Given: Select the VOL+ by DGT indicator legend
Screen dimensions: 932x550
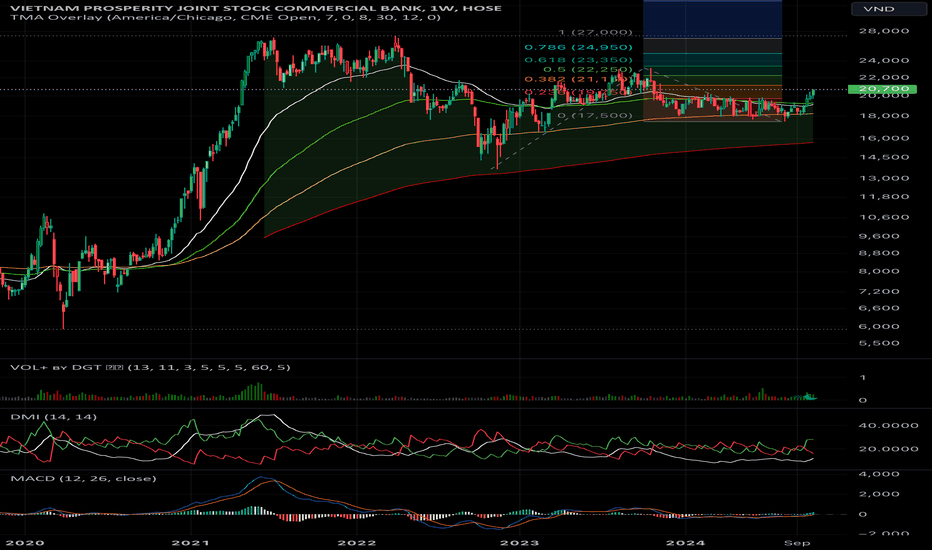Looking at the screenshot, I should [x=150, y=367].
